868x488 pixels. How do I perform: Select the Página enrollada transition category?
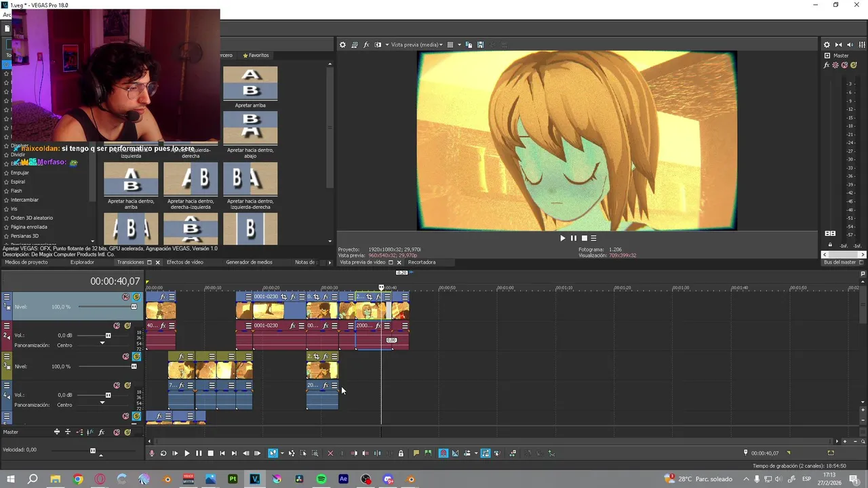pyautogui.click(x=28, y=227)
